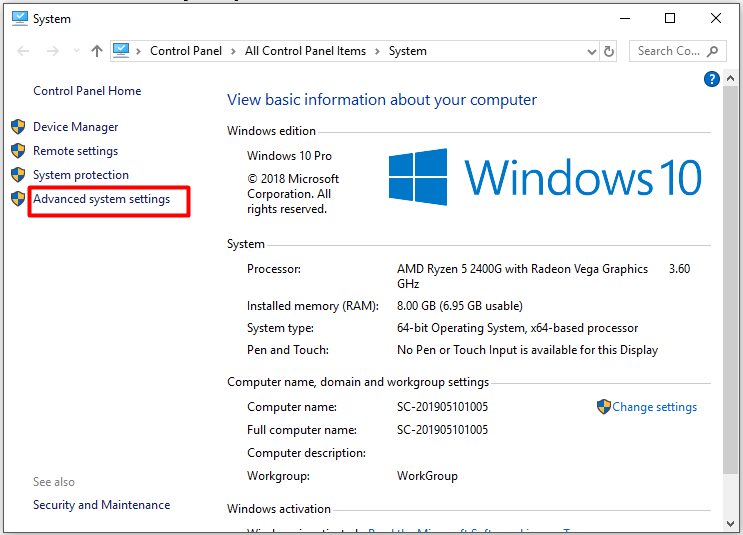This screenshot has width=743, height=535.
Task: Click View basic information heading
Action: [x=382, y=100]
